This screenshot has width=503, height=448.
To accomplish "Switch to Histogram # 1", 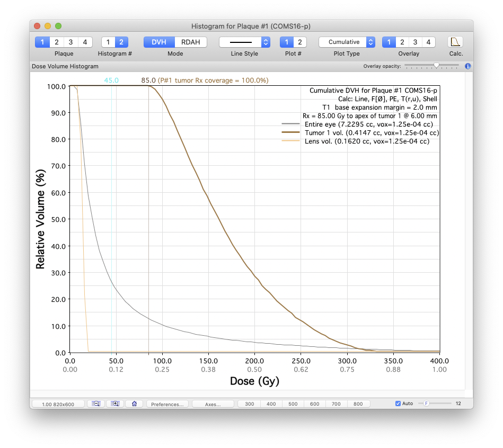I will click(x=108, y=42).
